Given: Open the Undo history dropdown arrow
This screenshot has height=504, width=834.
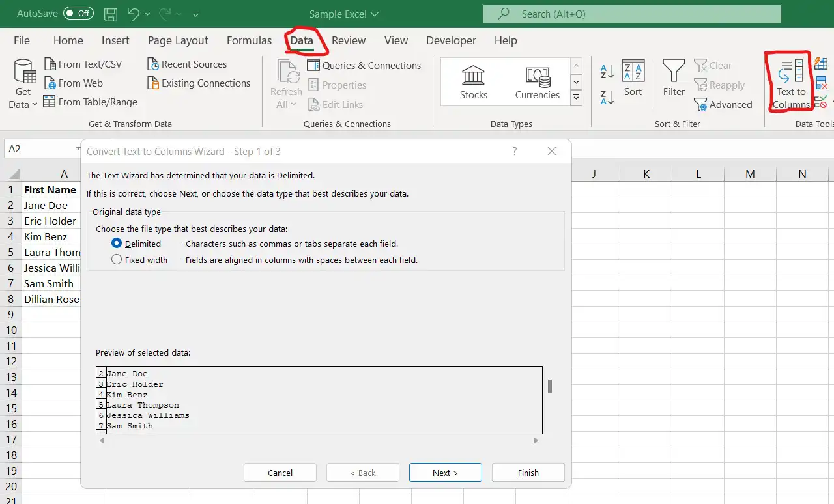Looking at the screenshot, I should tap(148, 14).
